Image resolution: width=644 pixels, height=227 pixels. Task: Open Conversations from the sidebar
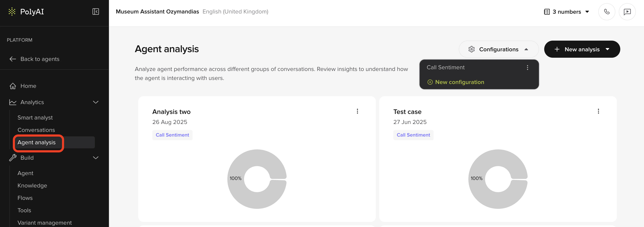36,130
